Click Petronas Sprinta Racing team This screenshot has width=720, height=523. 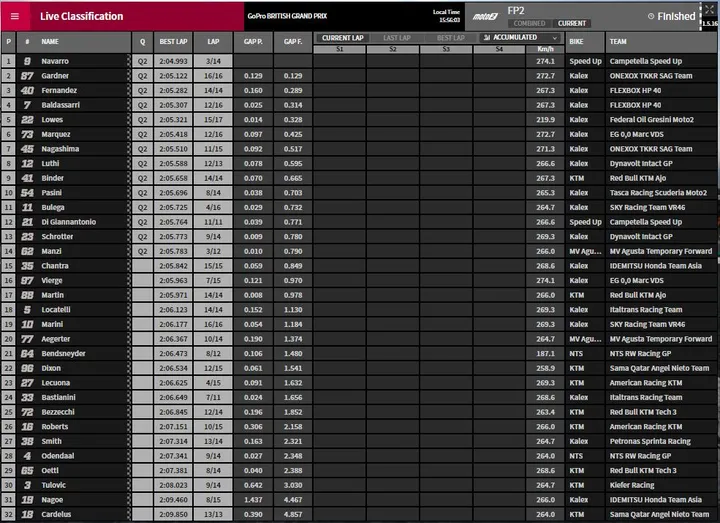pos(650,441)
